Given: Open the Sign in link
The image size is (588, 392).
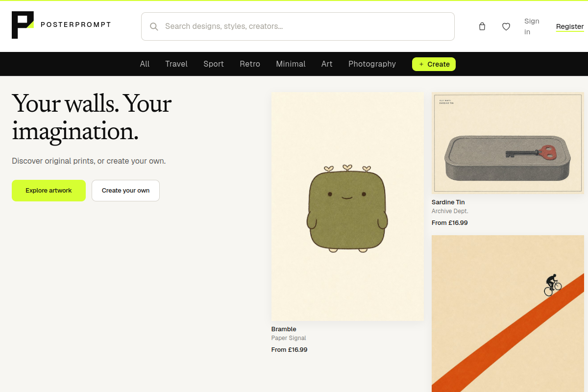Looking at the screenshot, I should coord(532,26).
